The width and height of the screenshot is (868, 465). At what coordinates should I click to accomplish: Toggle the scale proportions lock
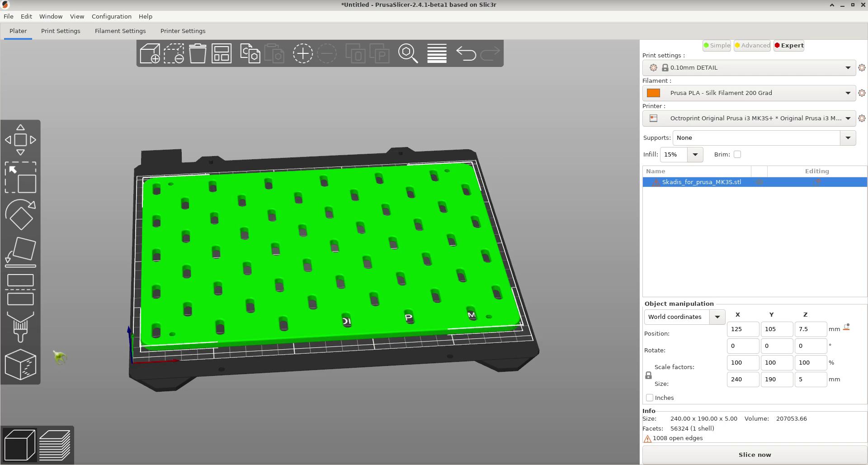[648, 375]
